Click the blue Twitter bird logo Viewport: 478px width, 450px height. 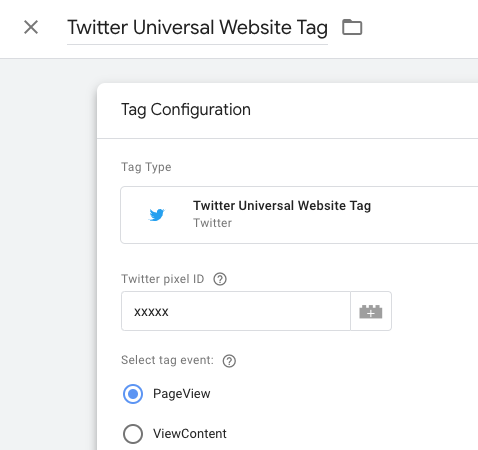(x=157, y=215)
